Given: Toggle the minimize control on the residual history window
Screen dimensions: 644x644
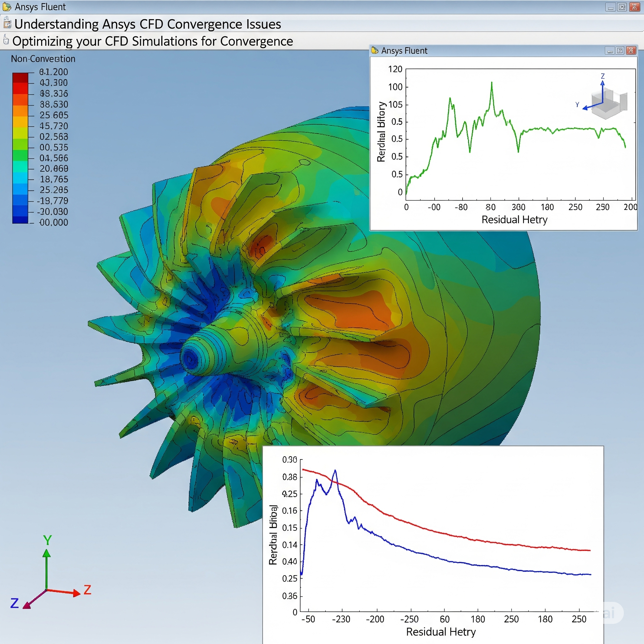Looking at the screenshot, I should tap(610, 51).
